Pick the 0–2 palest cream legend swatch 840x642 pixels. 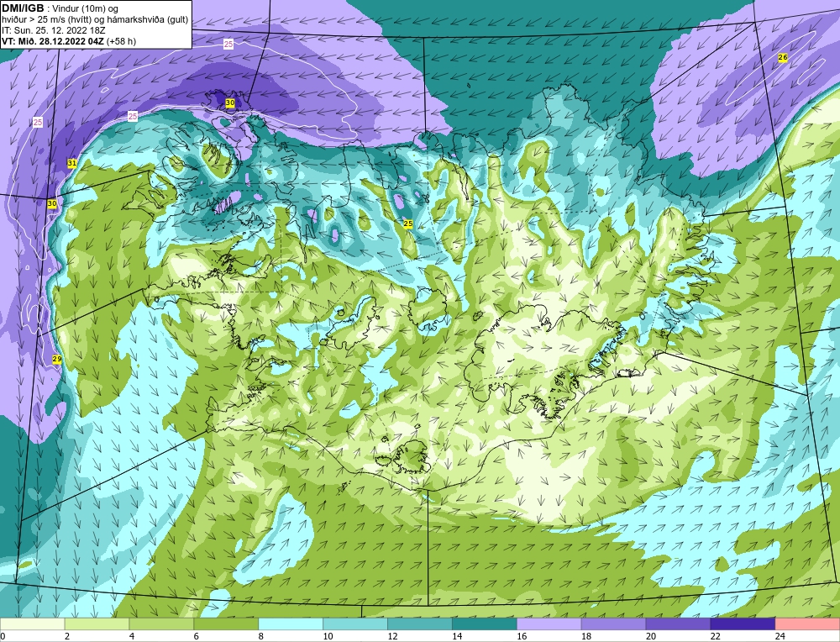[32, 624]
